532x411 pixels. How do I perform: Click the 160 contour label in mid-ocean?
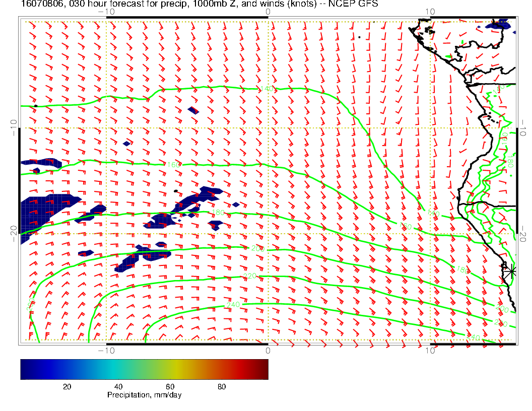(x=172, y=164)
